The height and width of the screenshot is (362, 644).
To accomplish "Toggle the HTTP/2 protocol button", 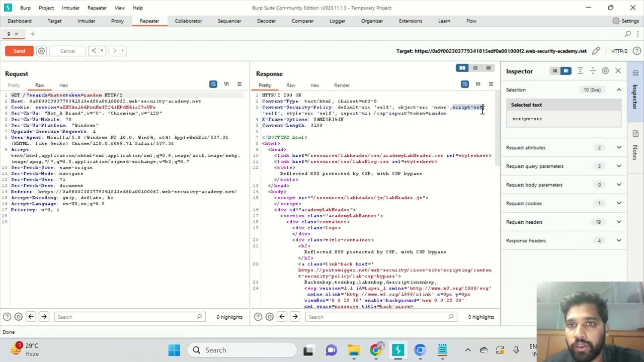I will 619,51.
